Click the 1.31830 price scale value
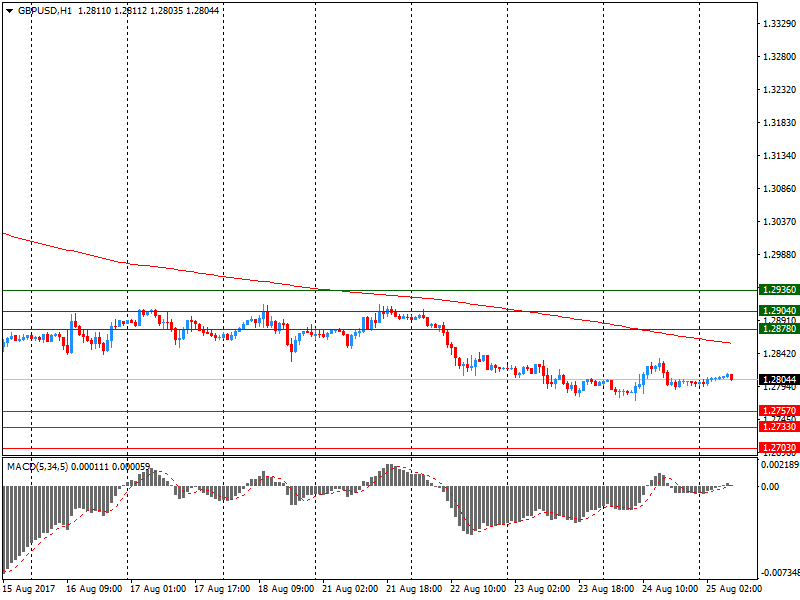The width and height of the screenshot is (800, 600). [x=780, y=122]
